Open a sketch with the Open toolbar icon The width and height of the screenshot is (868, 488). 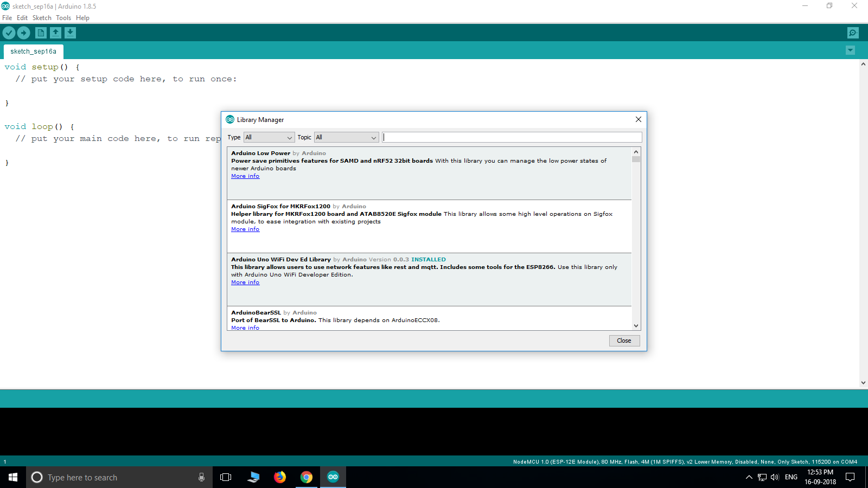tap(55, 33)
